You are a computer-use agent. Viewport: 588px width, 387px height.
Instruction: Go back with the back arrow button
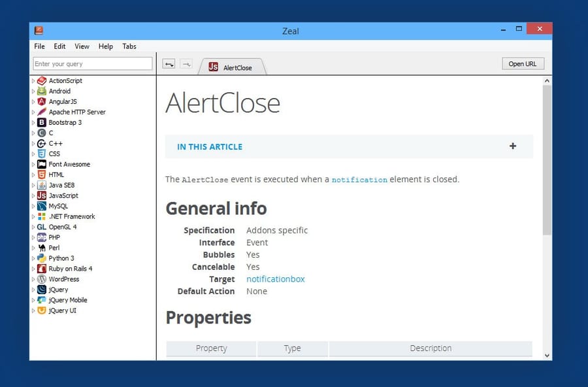pyautogui.click(x=169, y=64)
